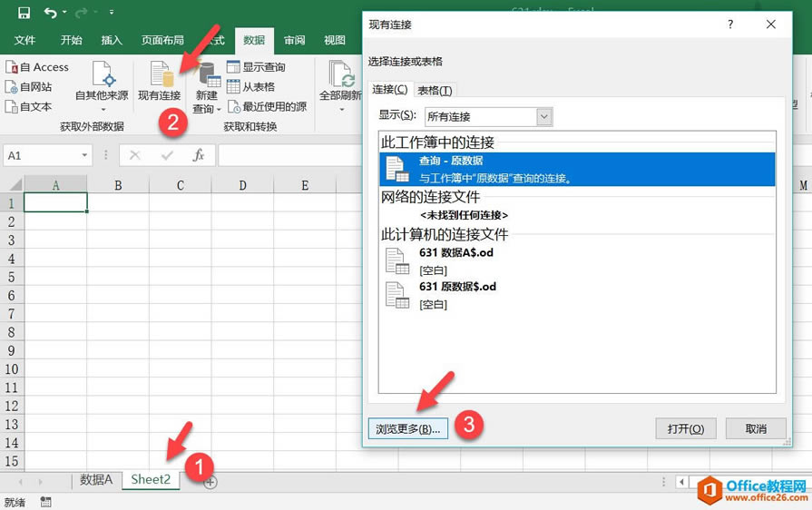Switch to the 表格(T) tab in the dialog
Viewport: 812px width, 510px height.
click(x=435, y=91)
